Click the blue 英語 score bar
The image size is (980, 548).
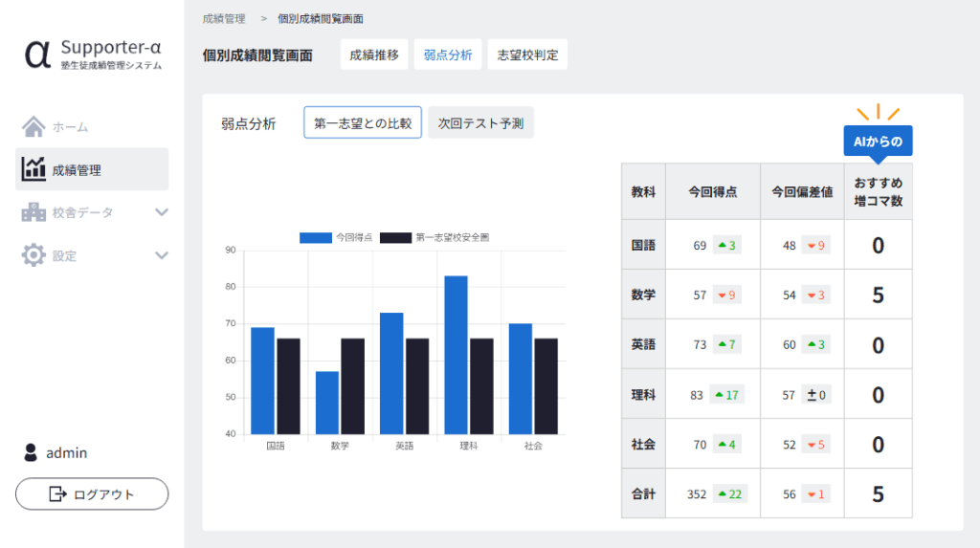point(391,374)
